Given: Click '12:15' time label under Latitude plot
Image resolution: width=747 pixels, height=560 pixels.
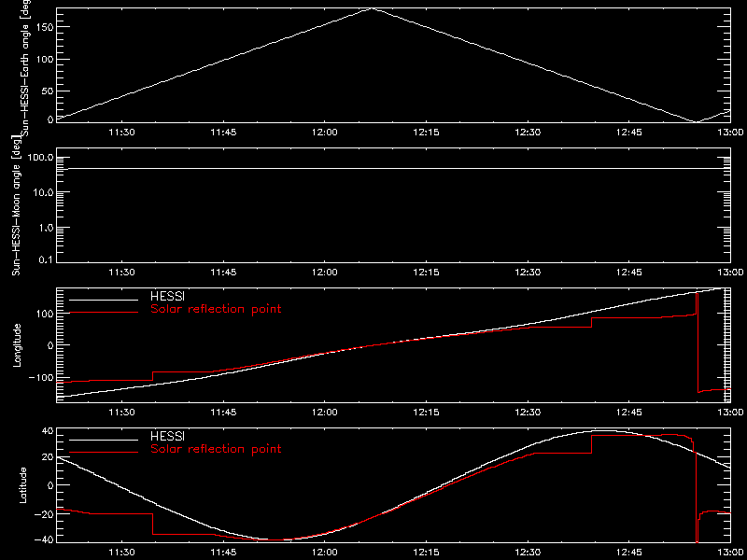Looking at the screenshot, I should [426, 552].
